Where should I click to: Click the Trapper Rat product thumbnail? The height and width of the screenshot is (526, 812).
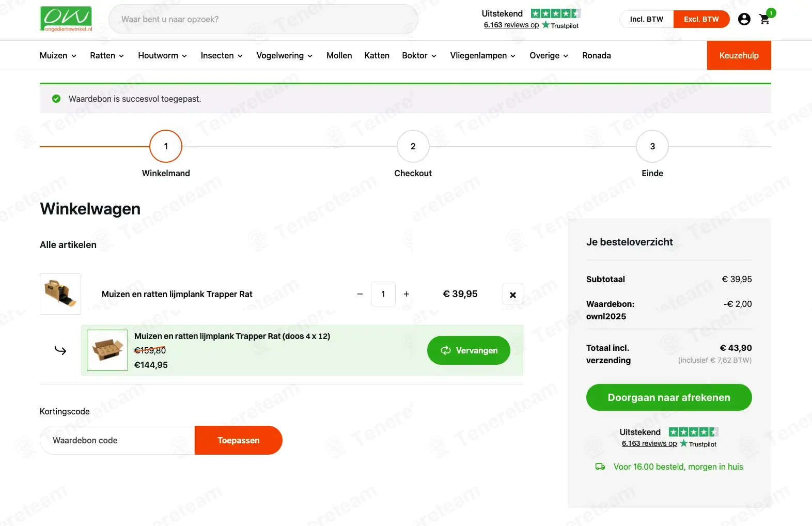60,294
